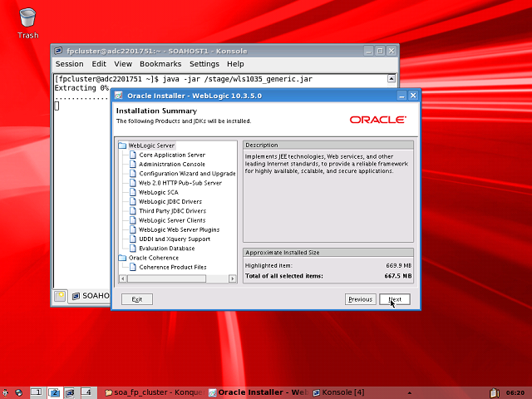Click the globe icon in the panel
The height and width of the screenshot is (399, 532).
pos(19,392)
